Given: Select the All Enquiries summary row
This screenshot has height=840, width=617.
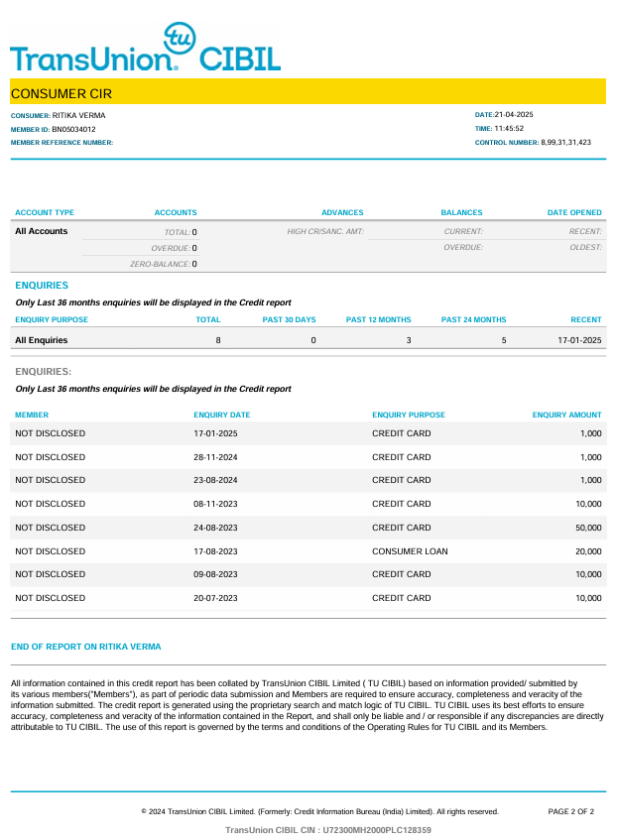Looking at the screenshot, I should [308, 340].
